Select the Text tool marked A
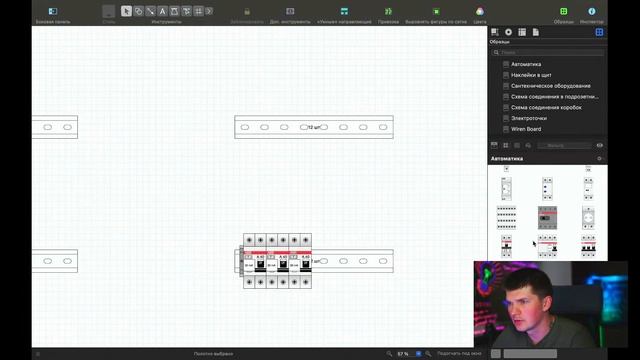The height and width of the screenshot is (360, 640). pyautogui.click(x=162, y=11)
